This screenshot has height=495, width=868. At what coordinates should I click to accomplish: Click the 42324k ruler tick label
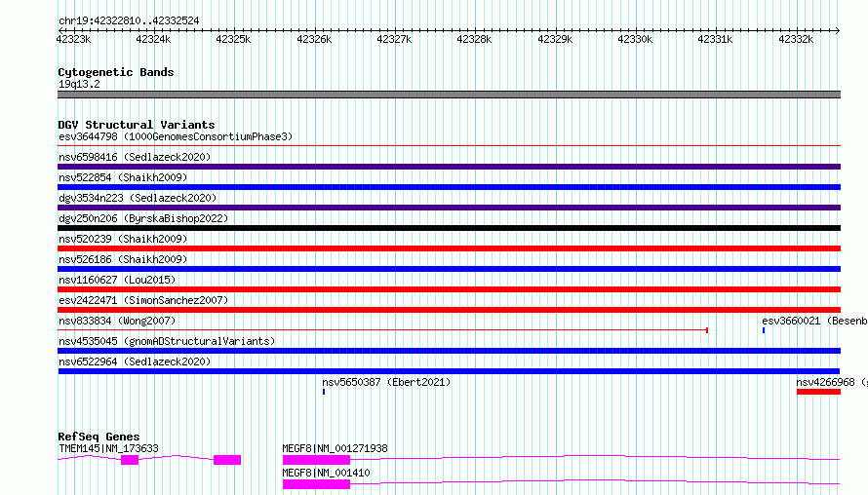(153, 39)
